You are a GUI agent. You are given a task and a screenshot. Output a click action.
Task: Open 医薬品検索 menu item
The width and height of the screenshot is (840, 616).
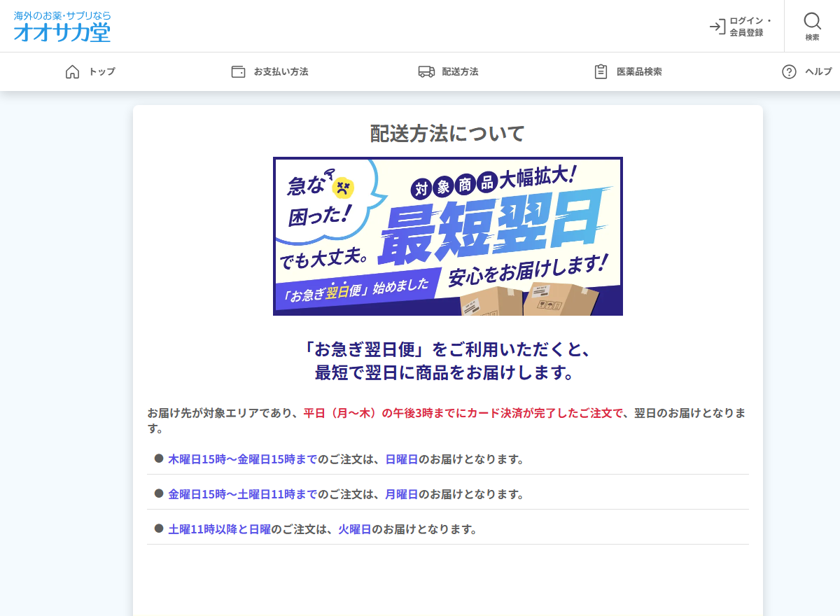639,71
